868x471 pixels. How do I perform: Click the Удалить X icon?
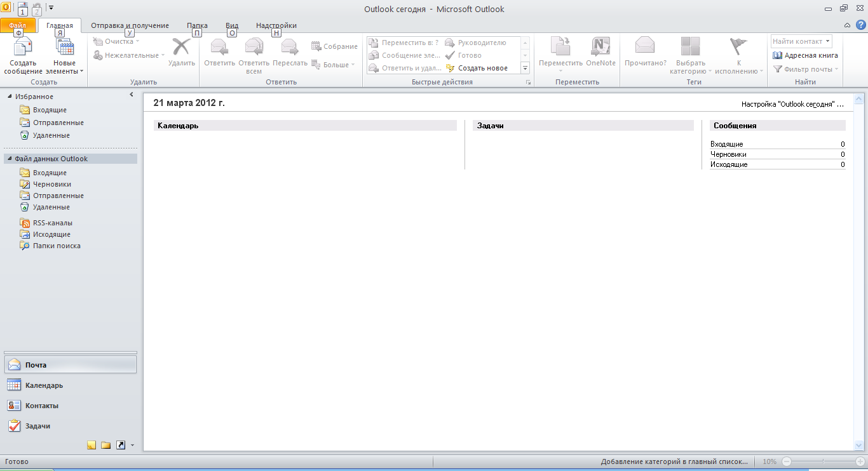click(x=182, y=47)
